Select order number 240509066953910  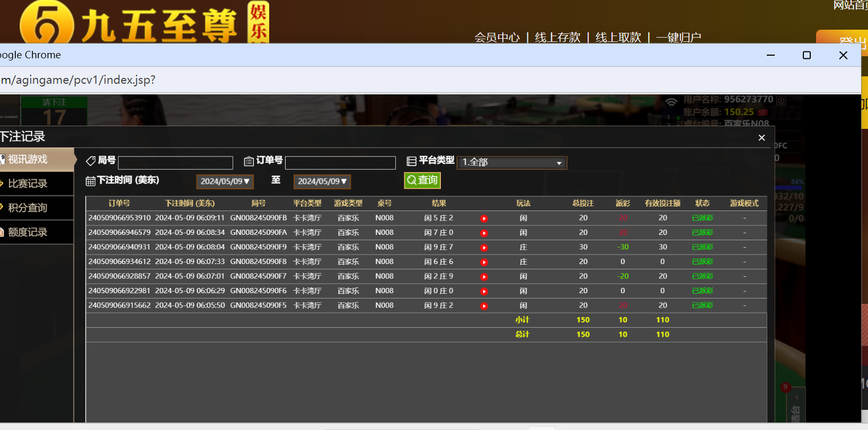pyautogui.click(x=119, y=218)
